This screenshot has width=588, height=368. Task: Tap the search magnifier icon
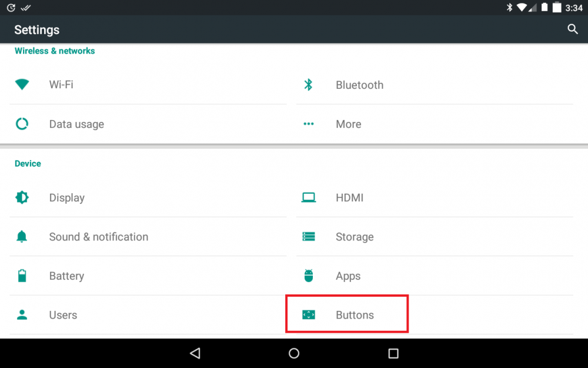point(572,29)
